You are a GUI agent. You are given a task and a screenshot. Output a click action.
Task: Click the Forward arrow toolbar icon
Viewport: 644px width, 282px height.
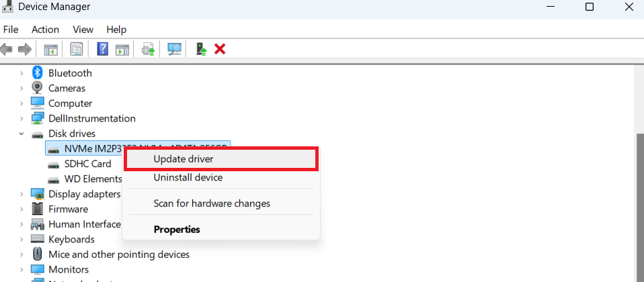(x=25, y=49)
